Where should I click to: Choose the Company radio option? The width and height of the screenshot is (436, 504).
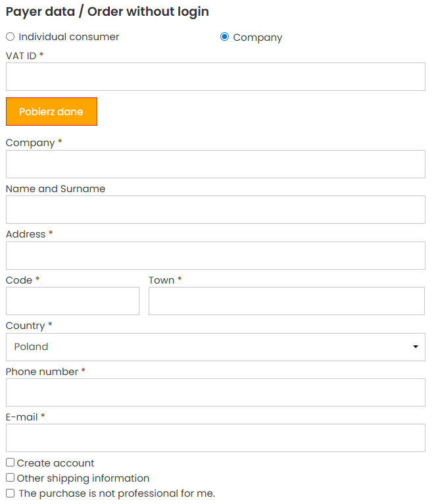coord(225,37)
